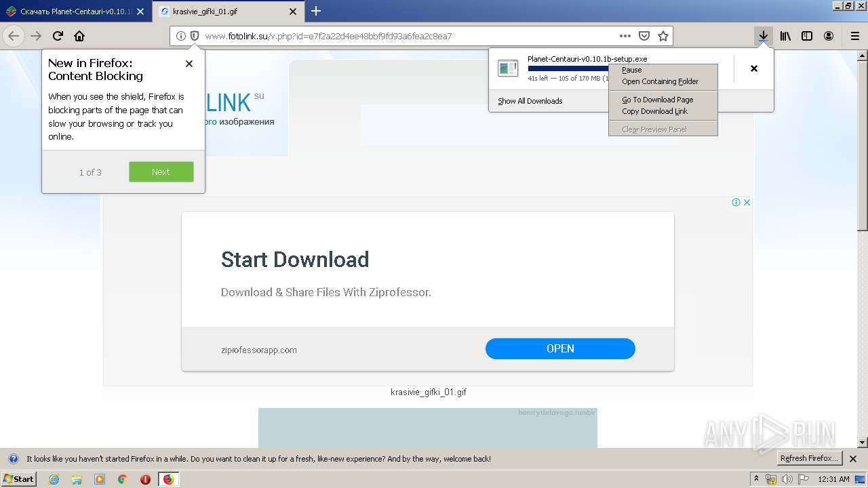Open a new tab with the plus button
The width and height of the screenshot is (868, 488).
click(x=316, y=11)
